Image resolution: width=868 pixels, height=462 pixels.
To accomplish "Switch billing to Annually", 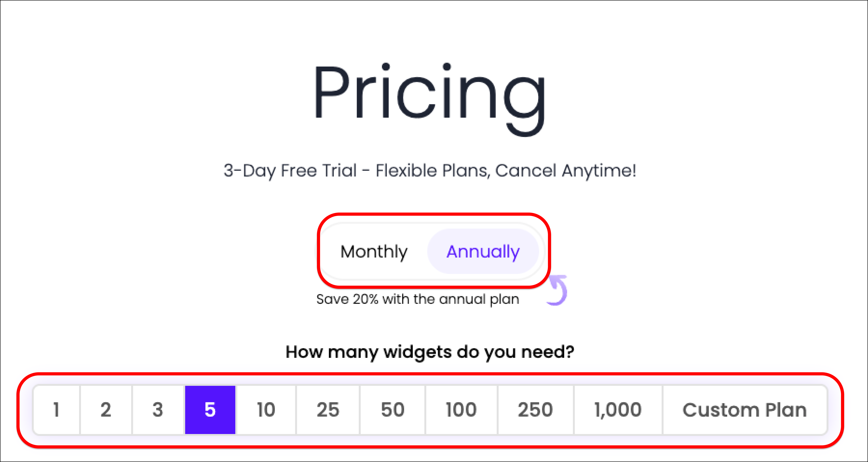I will [483, 251].
